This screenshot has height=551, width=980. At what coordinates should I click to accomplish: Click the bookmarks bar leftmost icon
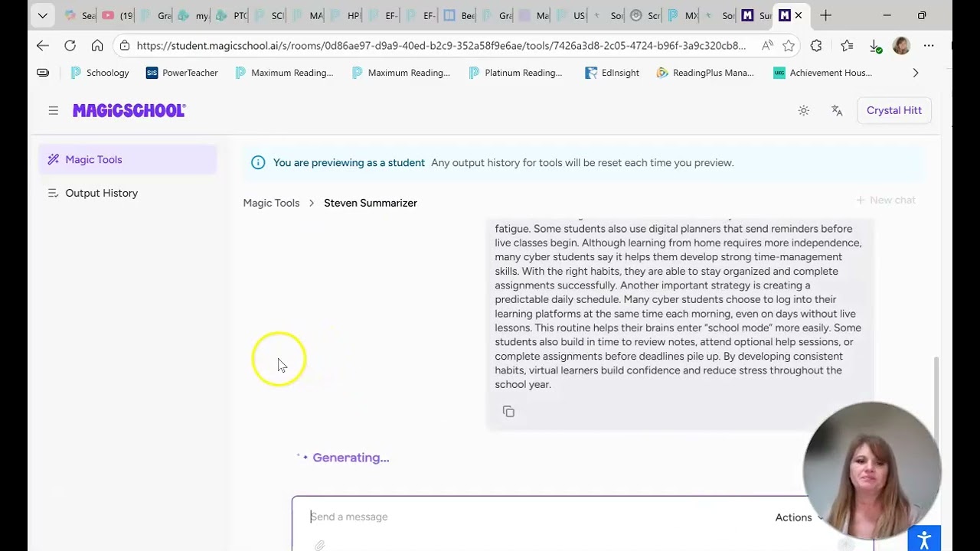43,73
